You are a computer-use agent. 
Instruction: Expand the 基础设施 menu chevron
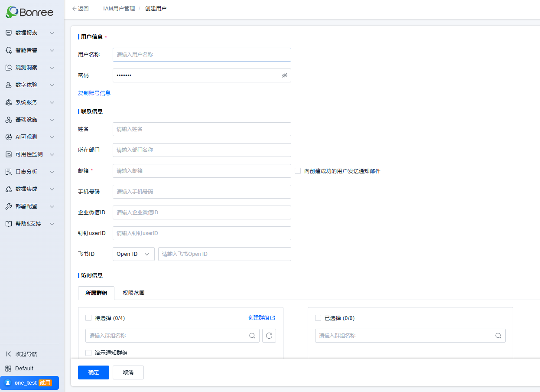52,120
